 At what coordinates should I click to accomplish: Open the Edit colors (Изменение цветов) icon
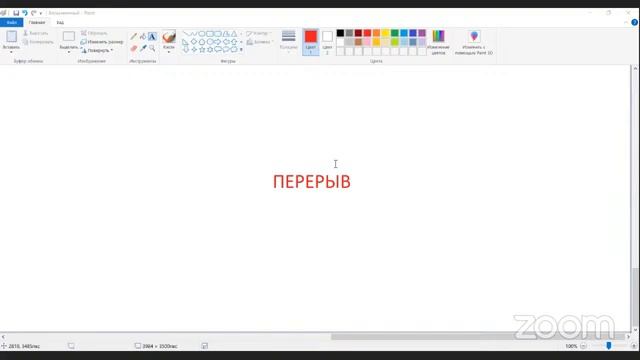(438, 36)
